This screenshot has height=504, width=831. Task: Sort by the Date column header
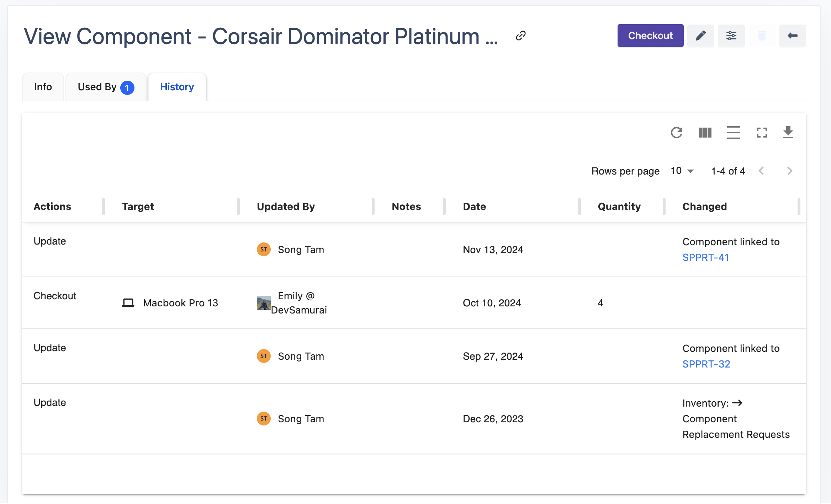(474, 207)
